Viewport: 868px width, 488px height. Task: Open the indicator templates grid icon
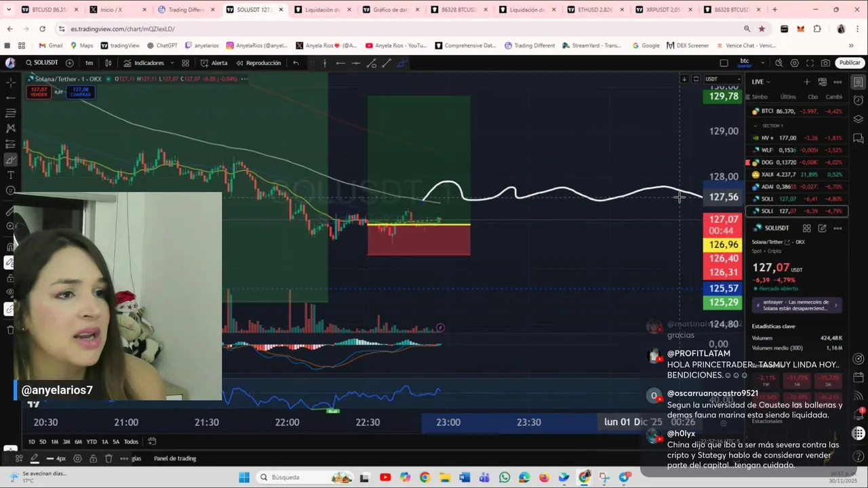185,62
